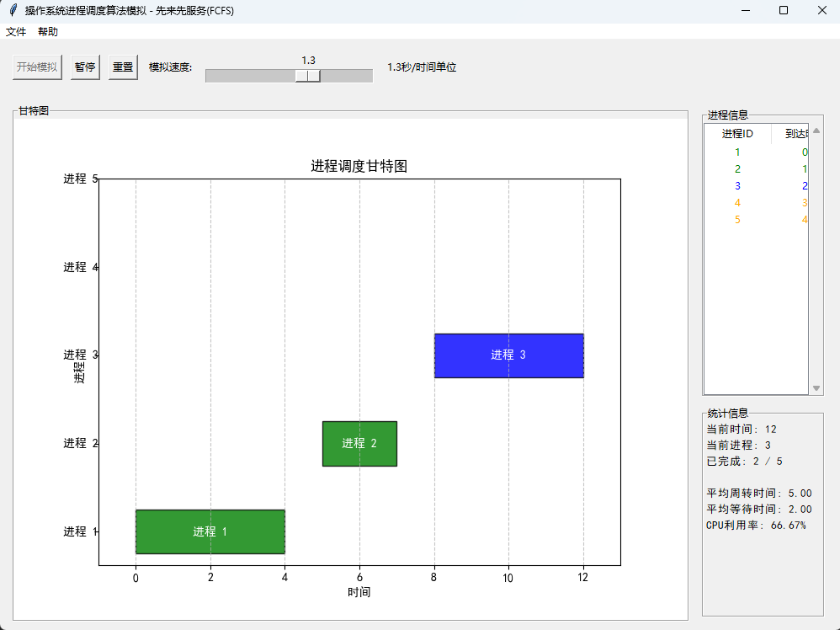Click the 时间 x-axis label
The image size is (840, 630).
click(x=359, y=592)
